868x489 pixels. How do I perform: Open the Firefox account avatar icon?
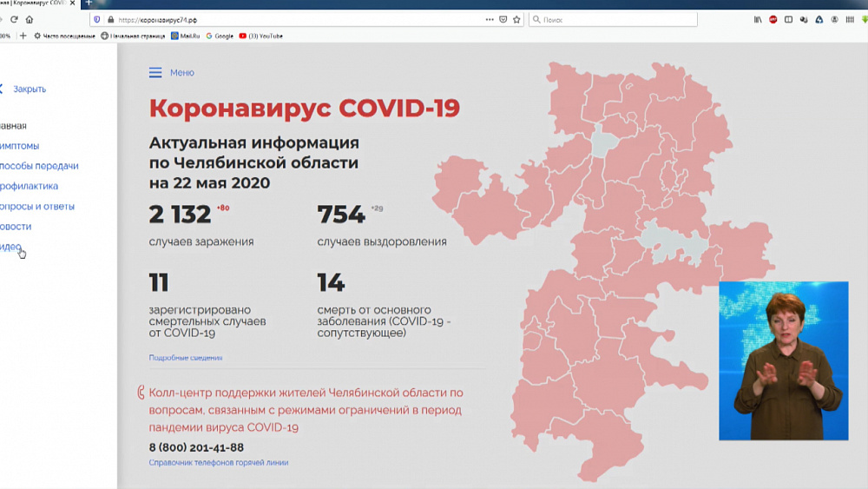(x=834, y=19)
